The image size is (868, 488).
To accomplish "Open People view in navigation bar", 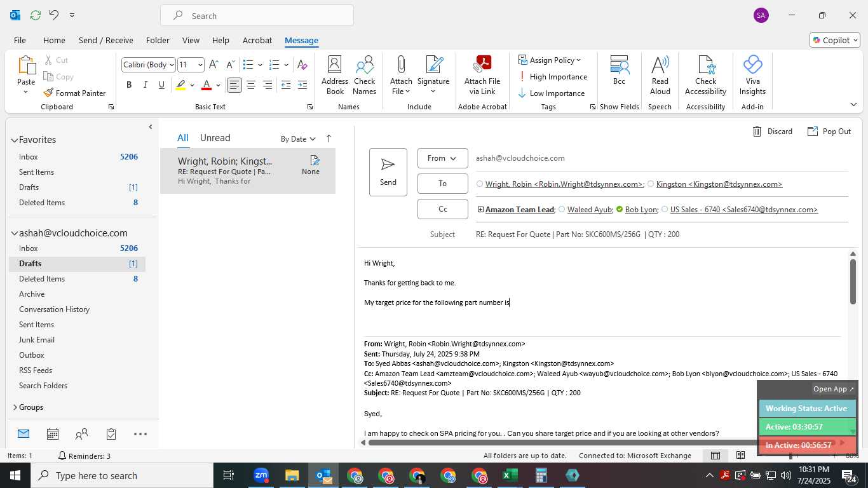I will (x=81, y=434).
